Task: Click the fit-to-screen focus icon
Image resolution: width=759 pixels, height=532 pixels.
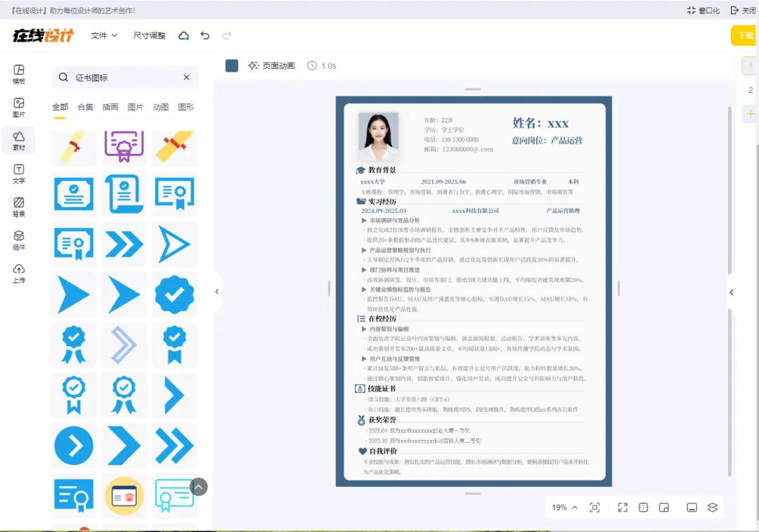Action: tap(595, 507)
